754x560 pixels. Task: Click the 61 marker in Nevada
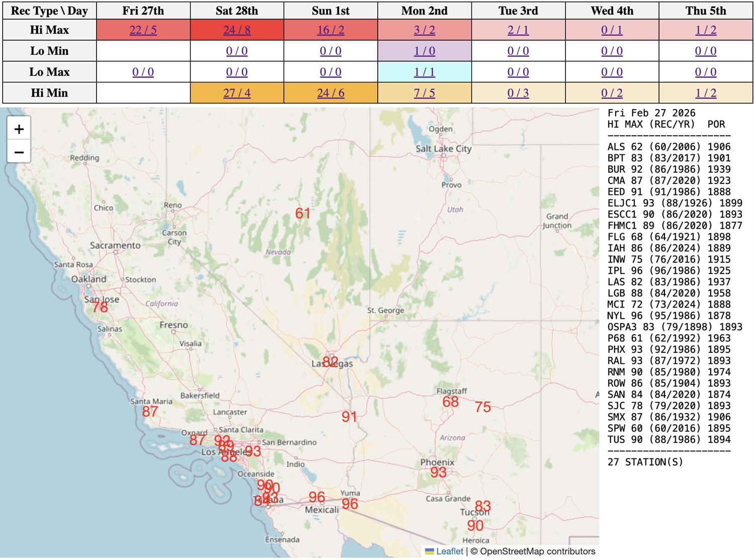pyautogui.click(x=302, y=214)
